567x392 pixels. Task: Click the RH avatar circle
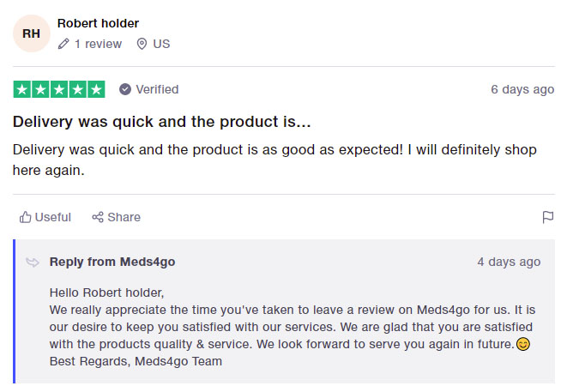[x=32, y=33]
